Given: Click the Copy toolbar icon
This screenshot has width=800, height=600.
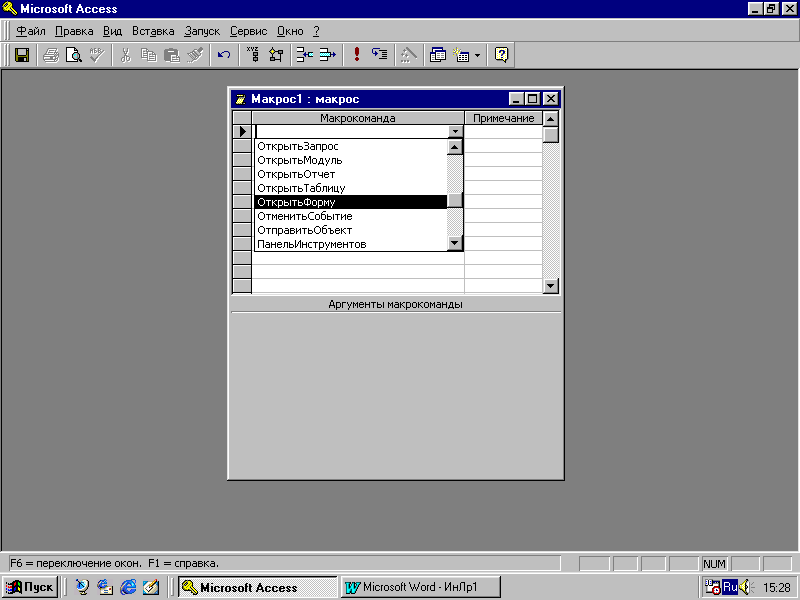Looking at the screenshot, I should pos(148,55).
